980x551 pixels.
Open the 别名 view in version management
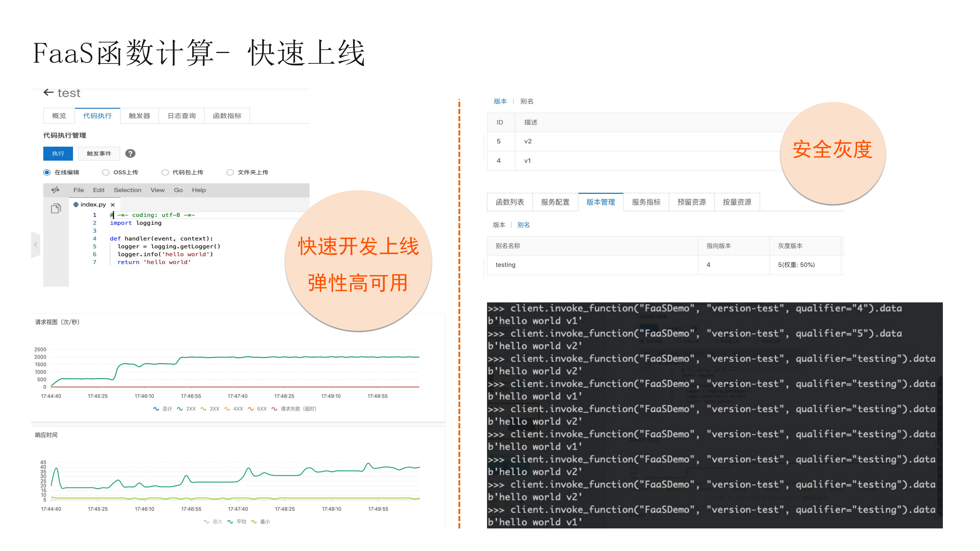coord(523,225)
